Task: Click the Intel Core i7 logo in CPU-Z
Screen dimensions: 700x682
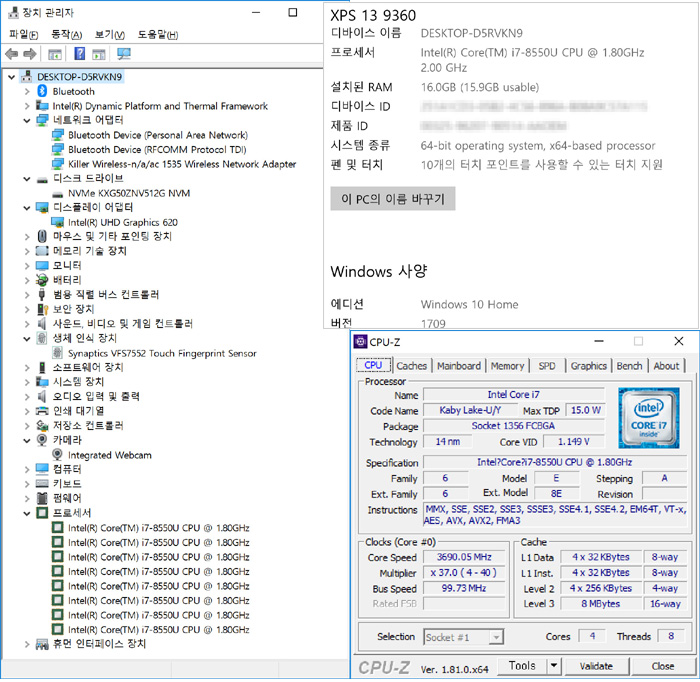Action: point(649,418)
